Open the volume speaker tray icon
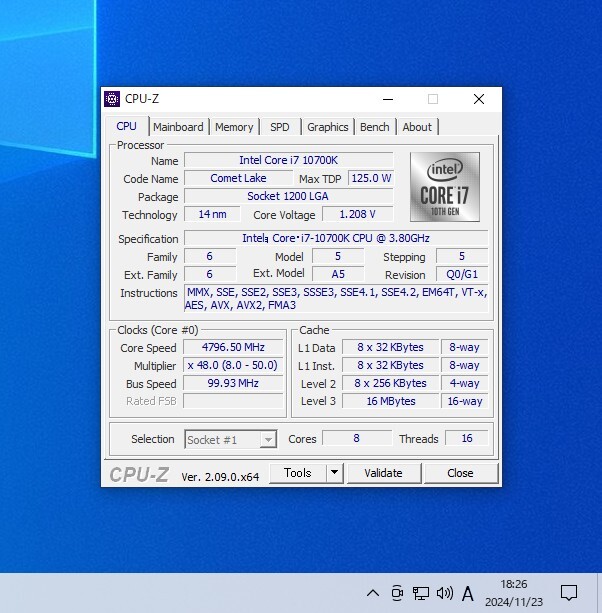This screenshot has width=602, height=613. (444, 593)
